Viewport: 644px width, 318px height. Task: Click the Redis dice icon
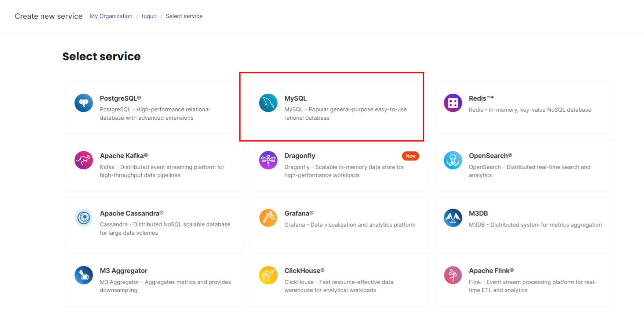(453, 103)
